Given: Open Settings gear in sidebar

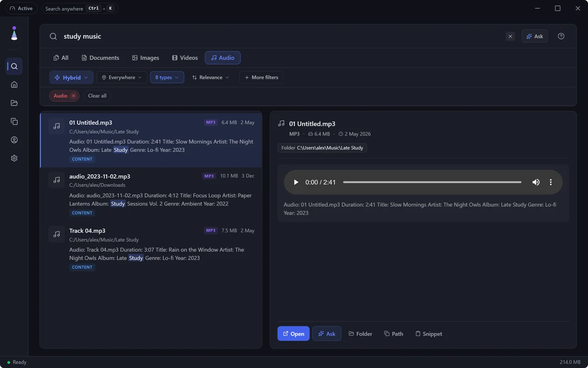Looking at the screenshot, I should click(x=14, y=158).
